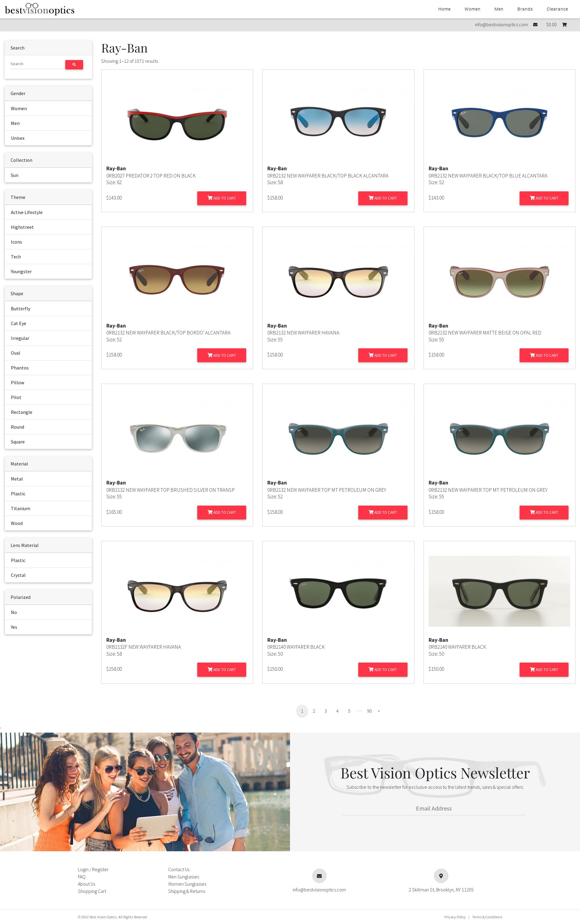
Task: Click the envelope icon in top bar
Action: (x=535, y=25)
